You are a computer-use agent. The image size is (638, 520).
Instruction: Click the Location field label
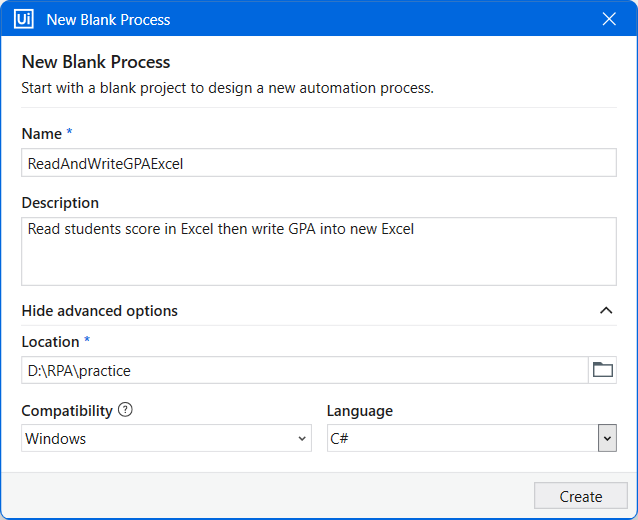click(50, 342)
